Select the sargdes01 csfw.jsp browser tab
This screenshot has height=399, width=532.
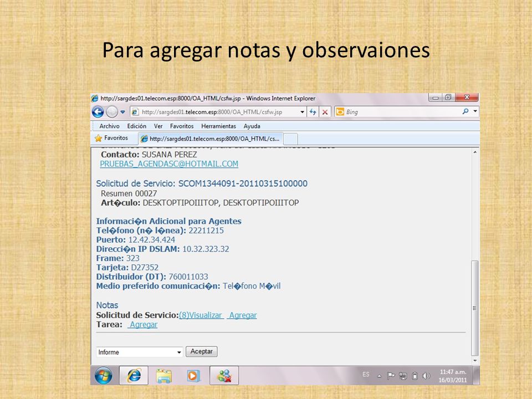[x=211, y=139]
